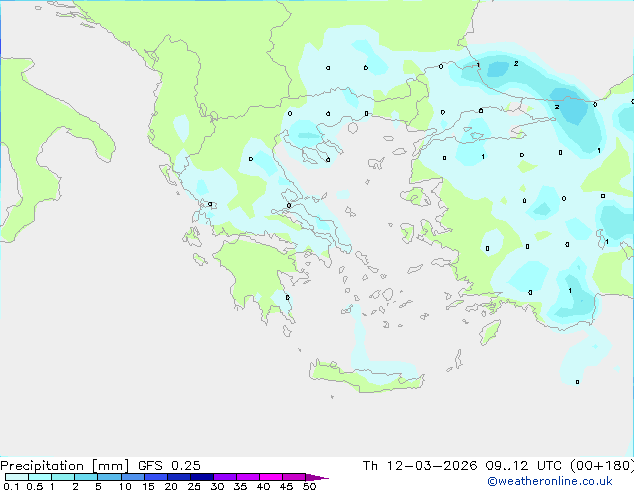634x490 pixels.
Task: Click the legend label '50'
Action: [309, 486]
